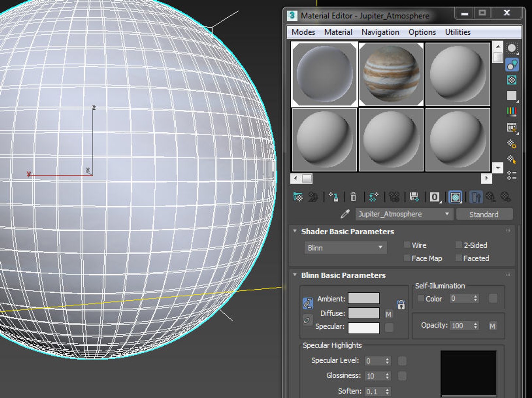Viewport: 532px width, 398px height.
Task: Click the Diffuse map M button
Action: click(389, 314)
